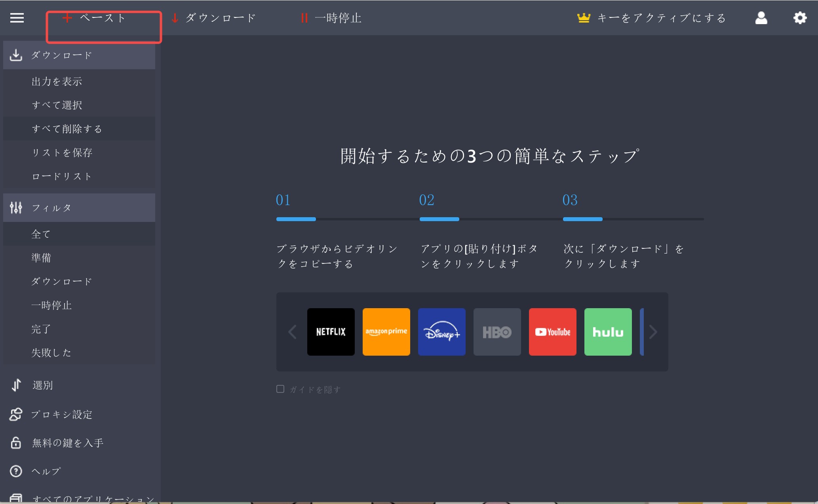Click the Netflix tile
This screenshot has width=818, height=504.
click(x=331, y=332)
